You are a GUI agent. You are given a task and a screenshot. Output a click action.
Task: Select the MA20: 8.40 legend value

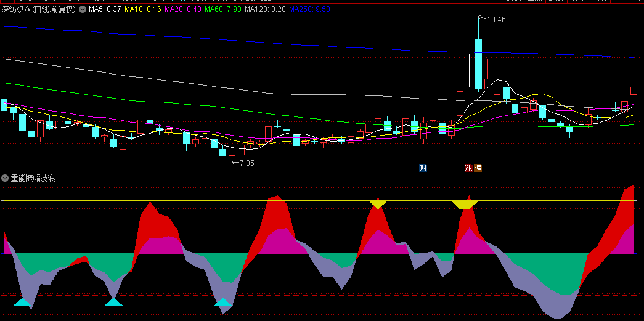tap(183, 9)
